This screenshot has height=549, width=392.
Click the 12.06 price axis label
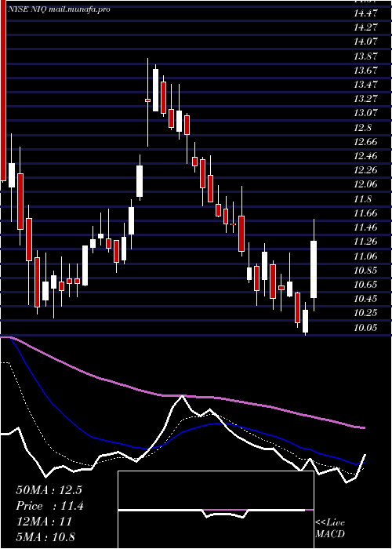[365, 184]
